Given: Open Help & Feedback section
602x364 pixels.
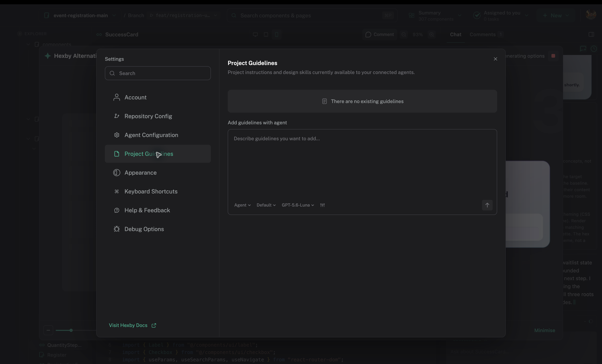Looking at the screenshot, I should coord(158,210).
